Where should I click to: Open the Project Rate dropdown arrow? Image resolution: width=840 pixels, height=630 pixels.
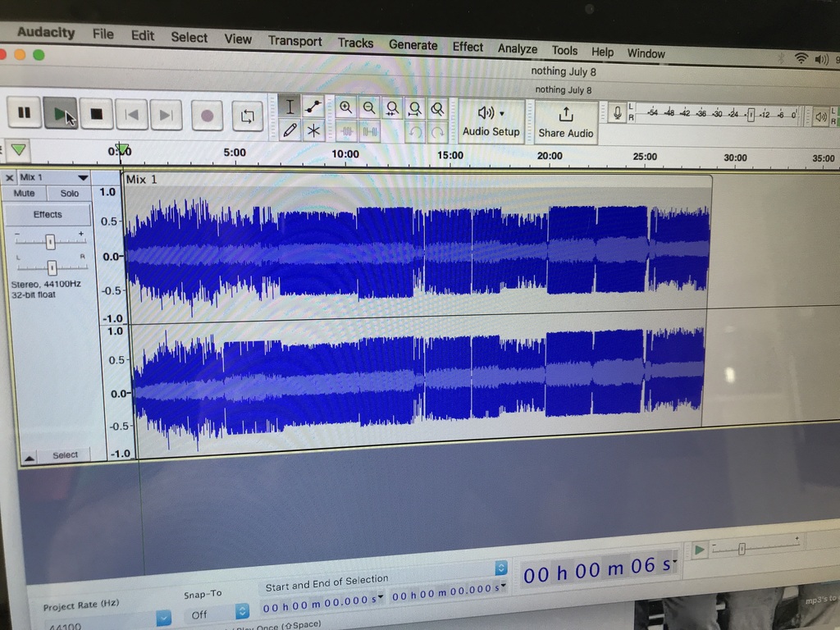(x=164, y=618)
